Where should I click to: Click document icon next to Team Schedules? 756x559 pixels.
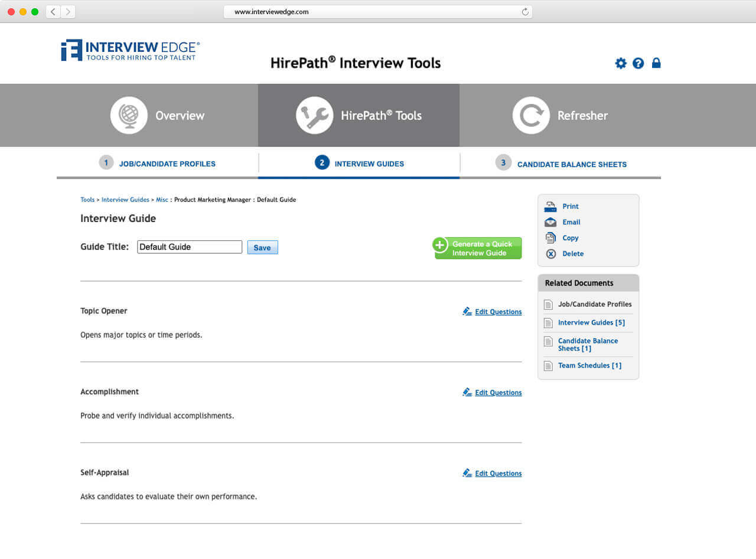click(548, 365)
